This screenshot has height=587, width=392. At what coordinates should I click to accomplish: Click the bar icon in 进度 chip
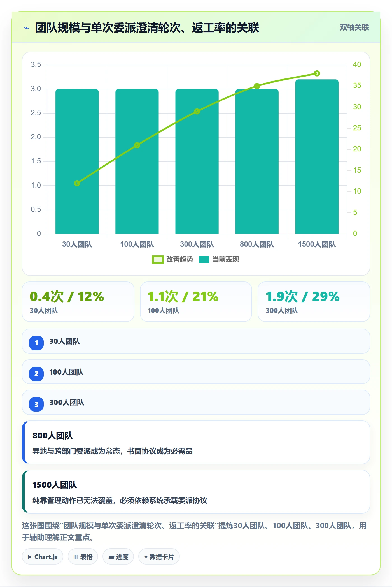coord(111,557)
